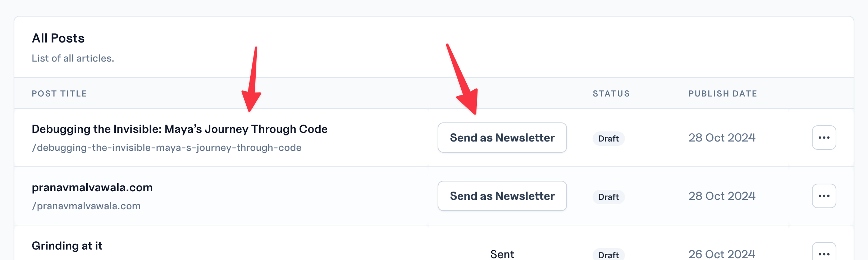Open three-dot menu for Grinding at it post
The image size is (868, 260).
[x=824, y=253]
